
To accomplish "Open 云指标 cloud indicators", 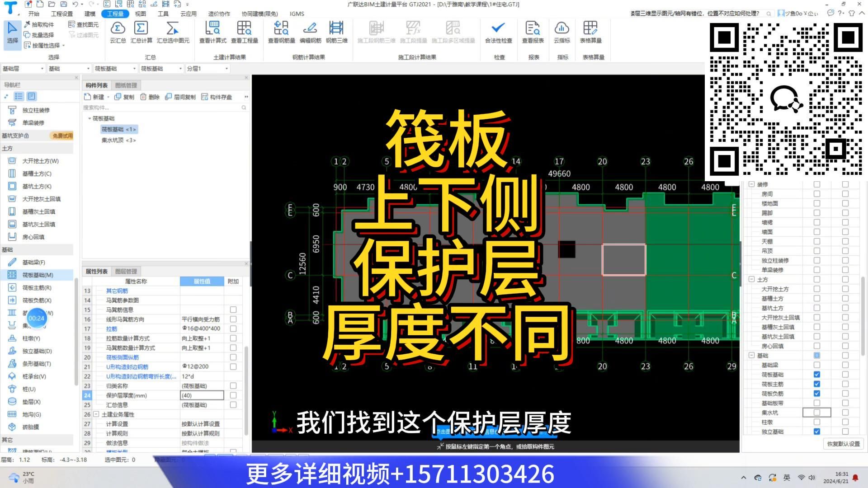I will point(561,32).
